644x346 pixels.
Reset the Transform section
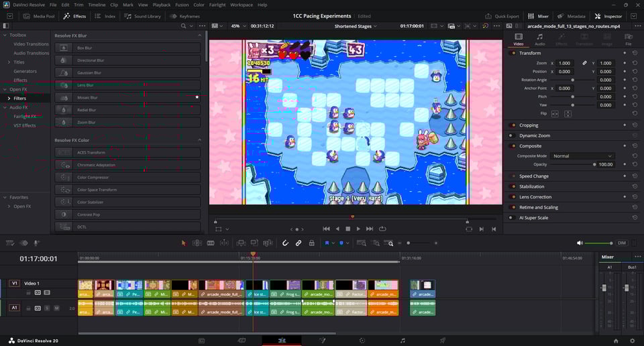(635, 53)
